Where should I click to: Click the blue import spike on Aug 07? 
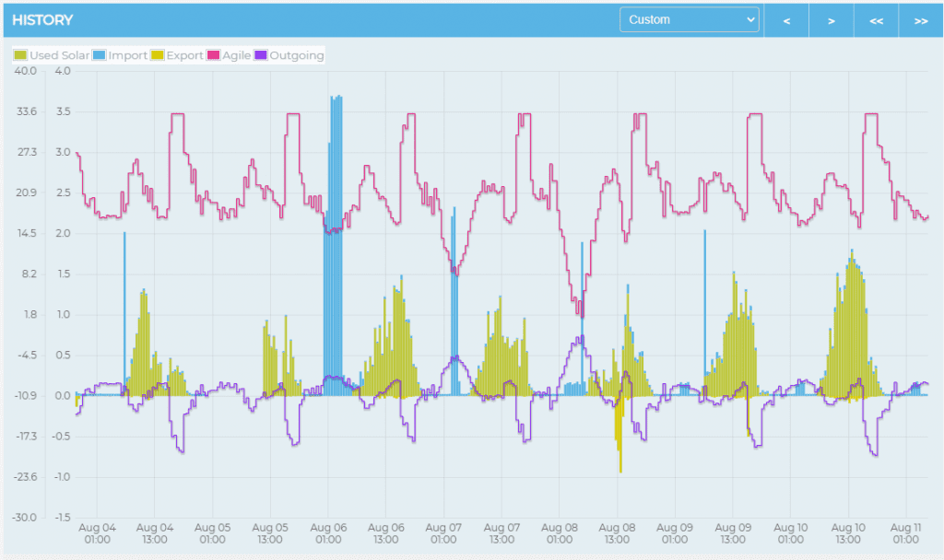(x=454, y=276)
